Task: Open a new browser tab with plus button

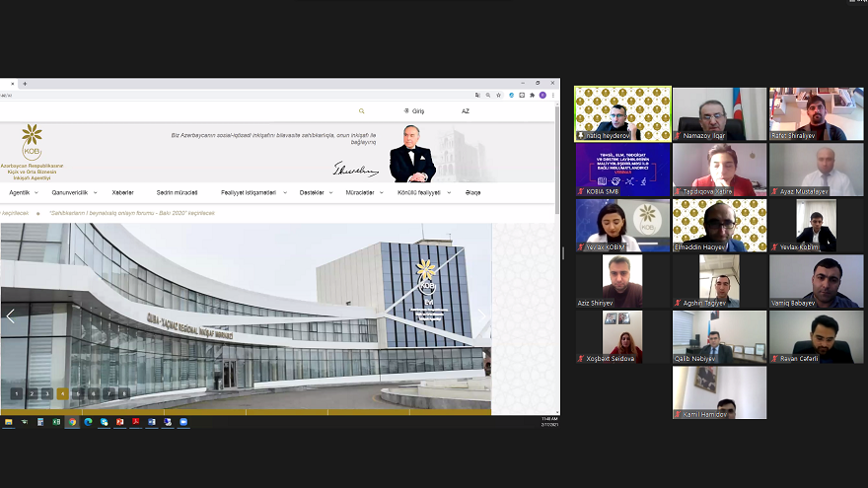Action: (x=25, y=84)
